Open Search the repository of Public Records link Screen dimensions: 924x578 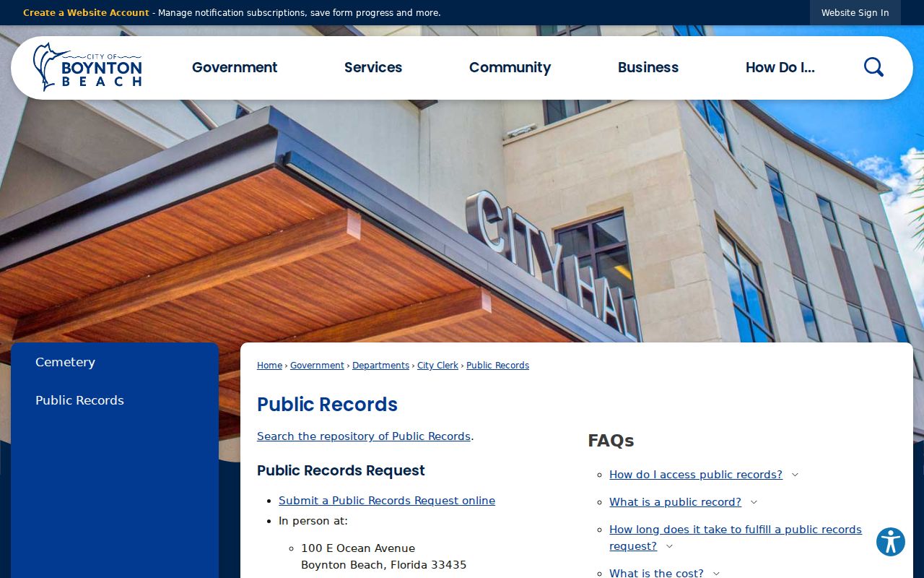[364, 436]
